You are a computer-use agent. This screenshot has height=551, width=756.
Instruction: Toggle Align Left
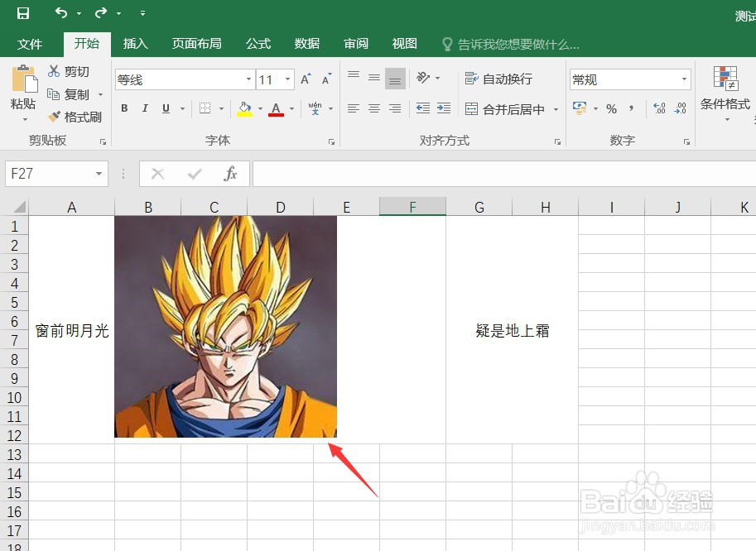click(x=354, y=108)
